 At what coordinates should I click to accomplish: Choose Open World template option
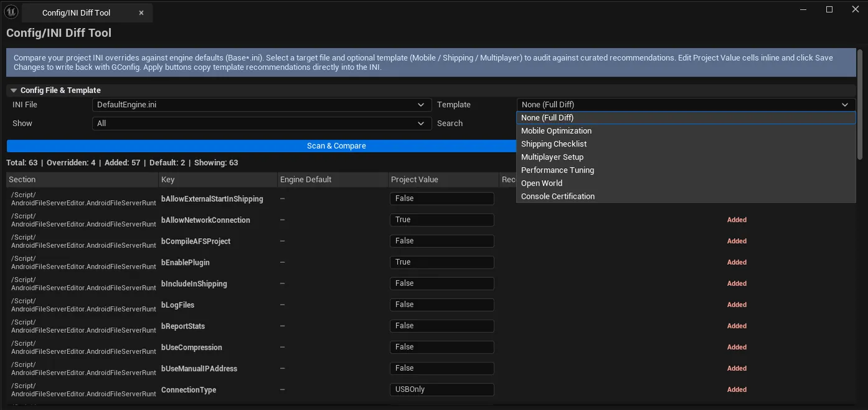pos(686,183)
